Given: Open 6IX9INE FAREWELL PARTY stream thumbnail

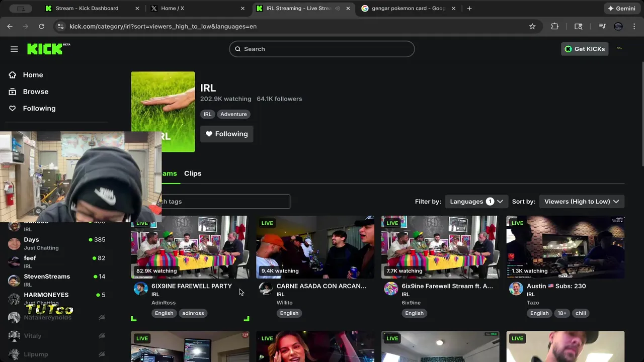Looking at the screenshot, I should coord(190,247).
